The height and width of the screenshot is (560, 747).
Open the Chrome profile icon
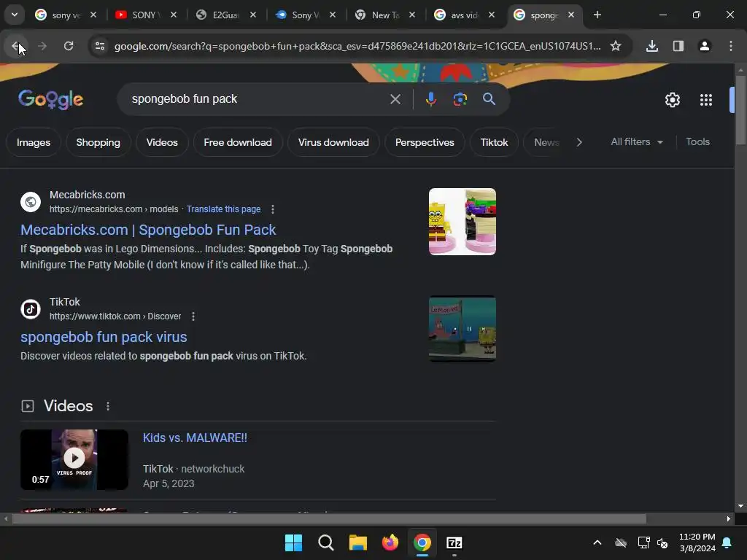704,46
